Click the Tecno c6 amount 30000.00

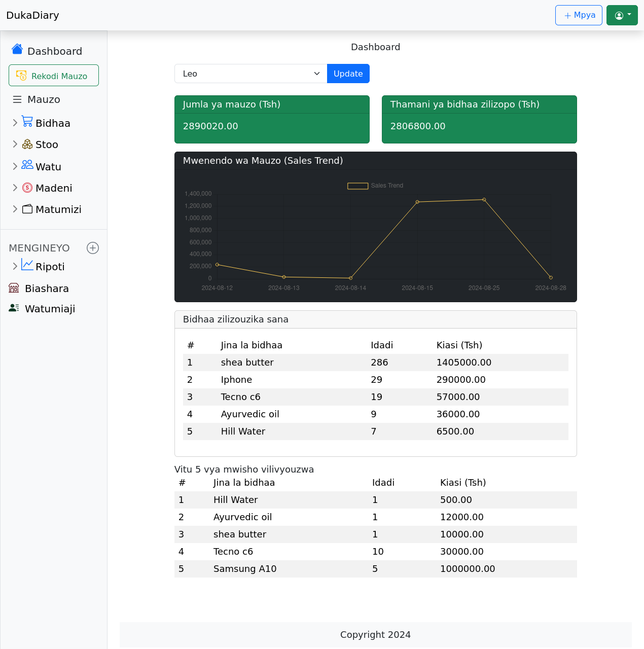click(x=462, y=552)
